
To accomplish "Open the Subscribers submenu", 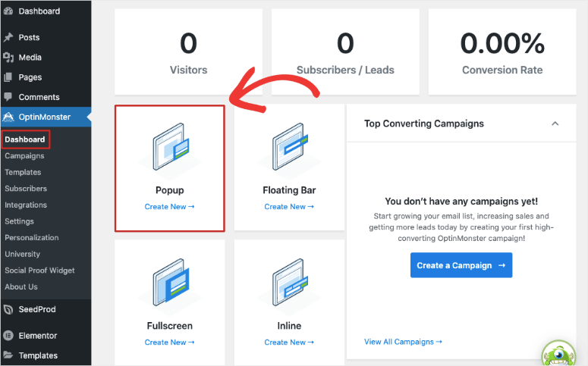I will pyautogui.click(x=26, y=189).
